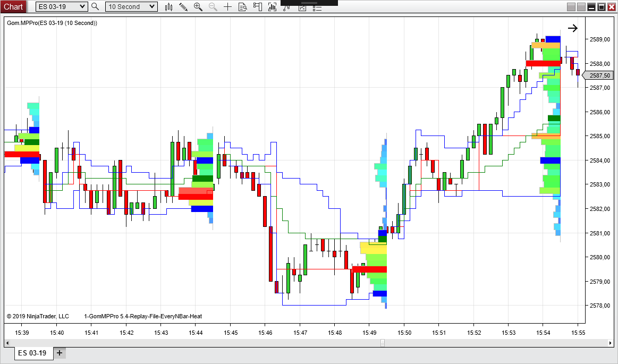This screenshot has height=364, width=618.
Task: Maximize the chart window
Action: [x=602, y=7]
